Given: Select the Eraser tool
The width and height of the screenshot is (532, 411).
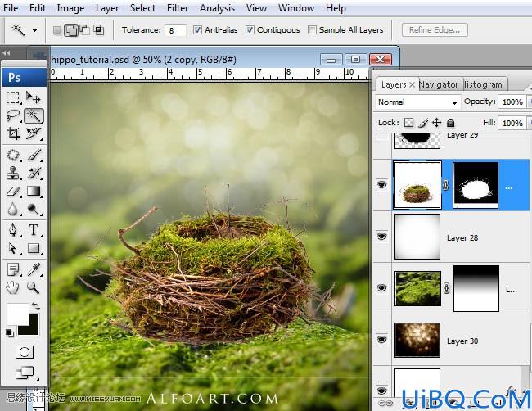Looking at the screenshot, I should pos(13,192).
